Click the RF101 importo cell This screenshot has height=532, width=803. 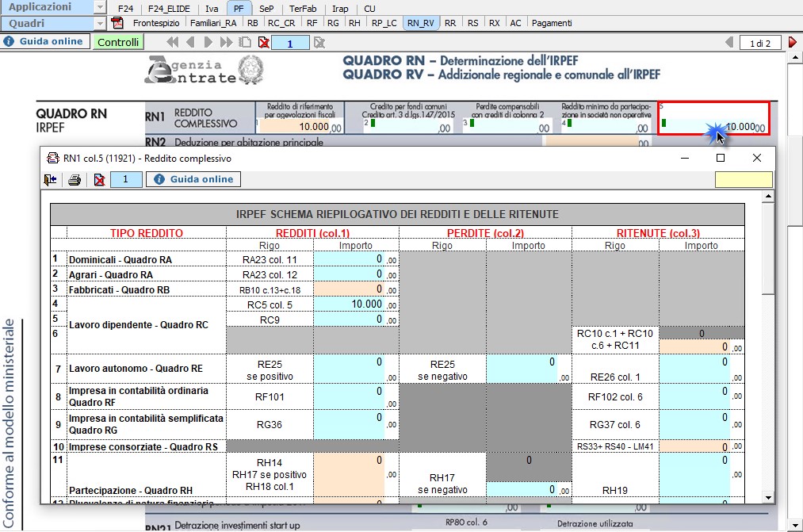pos(349,396)
